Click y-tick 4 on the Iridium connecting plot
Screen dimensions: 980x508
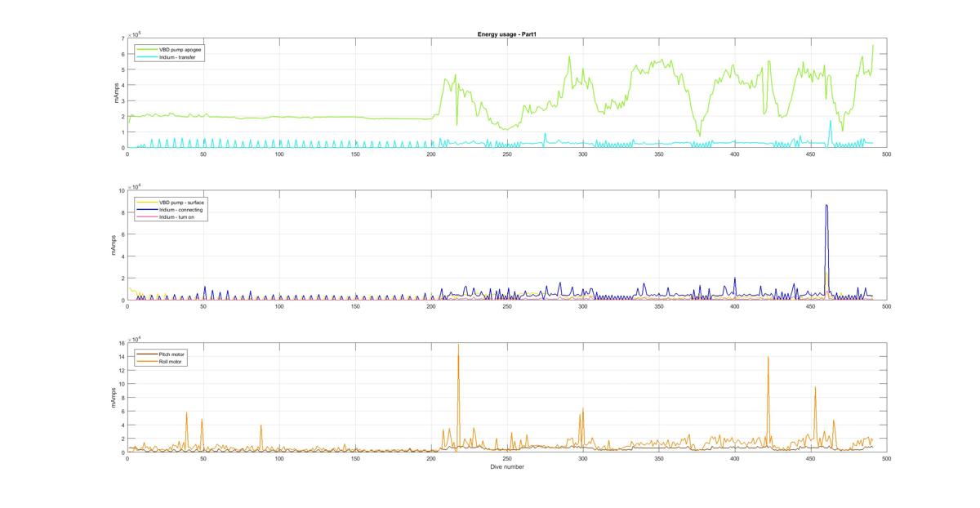[x=122, y=256]
